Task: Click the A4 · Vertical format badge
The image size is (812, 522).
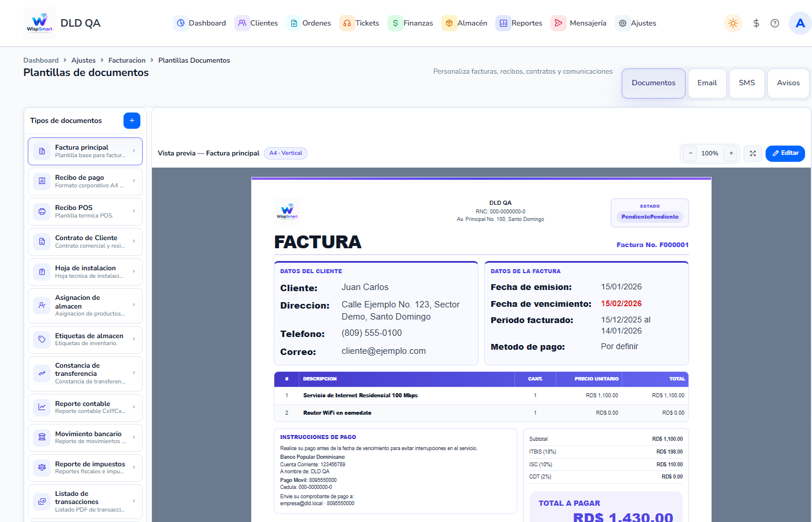Action: point(285,153)
